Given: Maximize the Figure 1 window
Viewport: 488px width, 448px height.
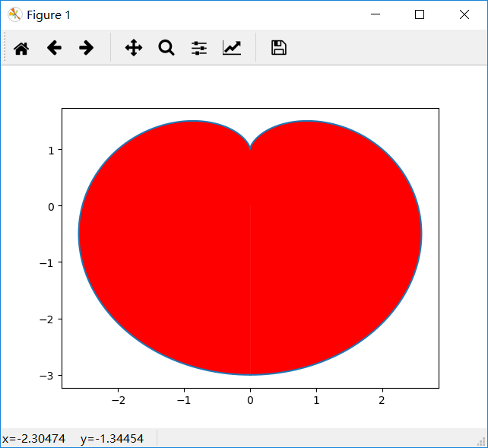Looking at the screenshot, I should 420,14.
